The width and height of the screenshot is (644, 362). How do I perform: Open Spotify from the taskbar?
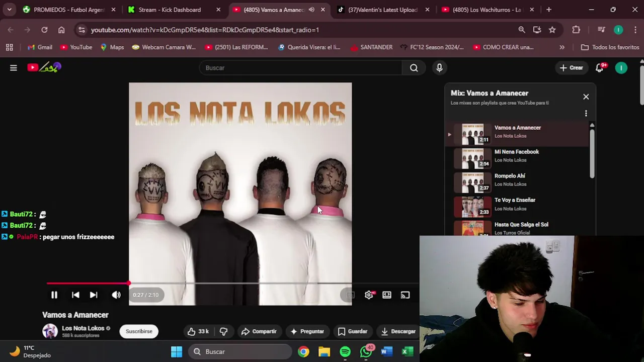(x=345, y=351)
